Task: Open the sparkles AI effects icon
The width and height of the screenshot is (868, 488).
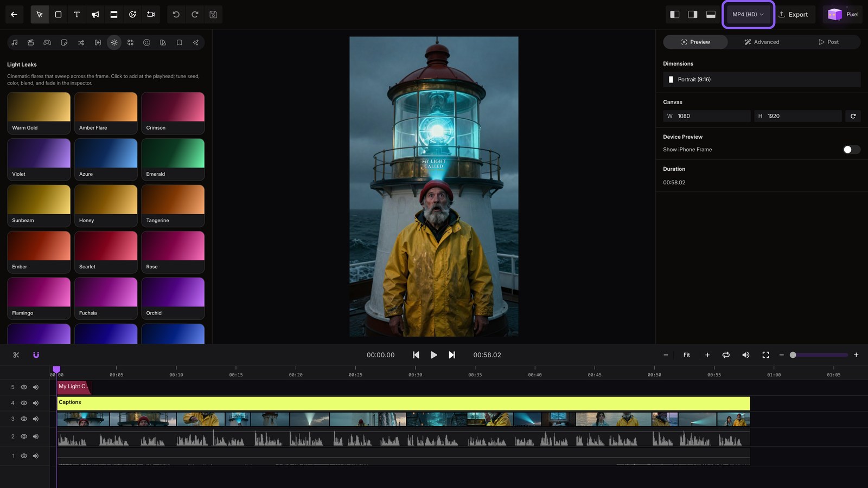Action: (x=196, y=42)
